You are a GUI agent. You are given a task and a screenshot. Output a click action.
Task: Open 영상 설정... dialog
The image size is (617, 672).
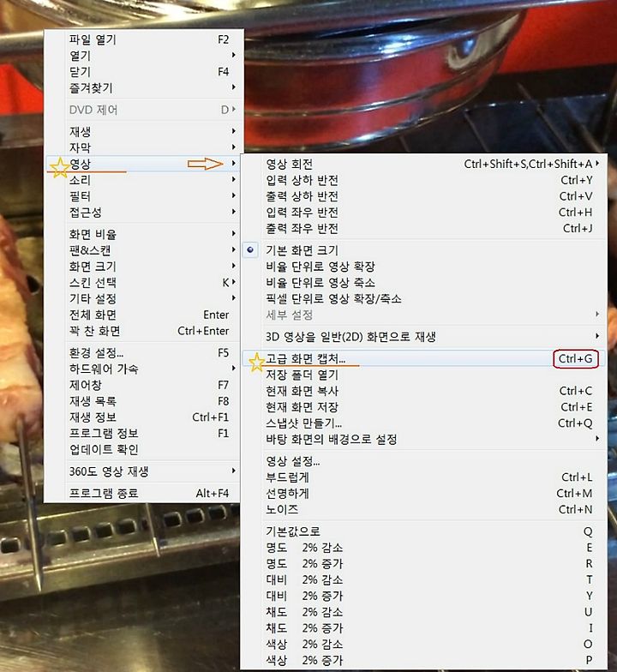[x=423, y=461]
